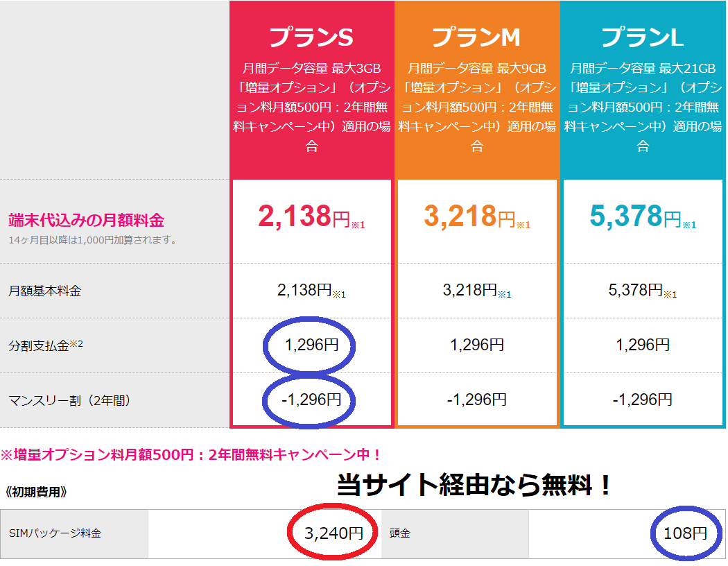
Task: Click the 月額基本料金 row label
Action: click(x=44, y=291)
